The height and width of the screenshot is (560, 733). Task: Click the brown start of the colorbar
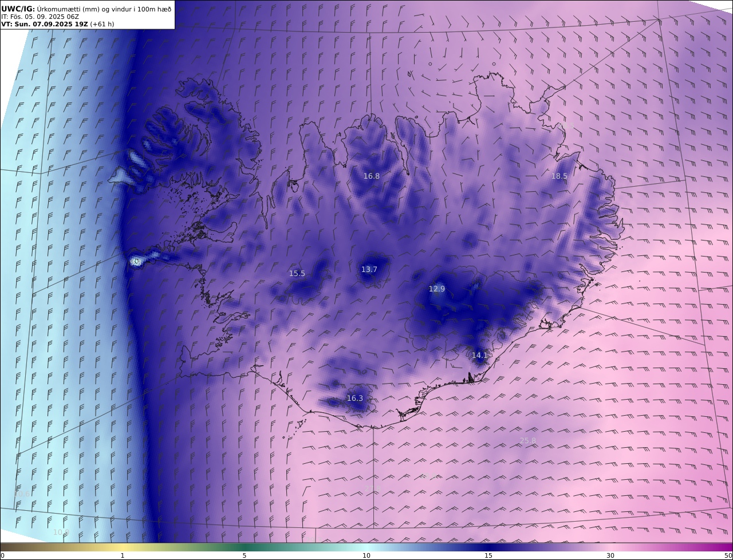[5, 547]
